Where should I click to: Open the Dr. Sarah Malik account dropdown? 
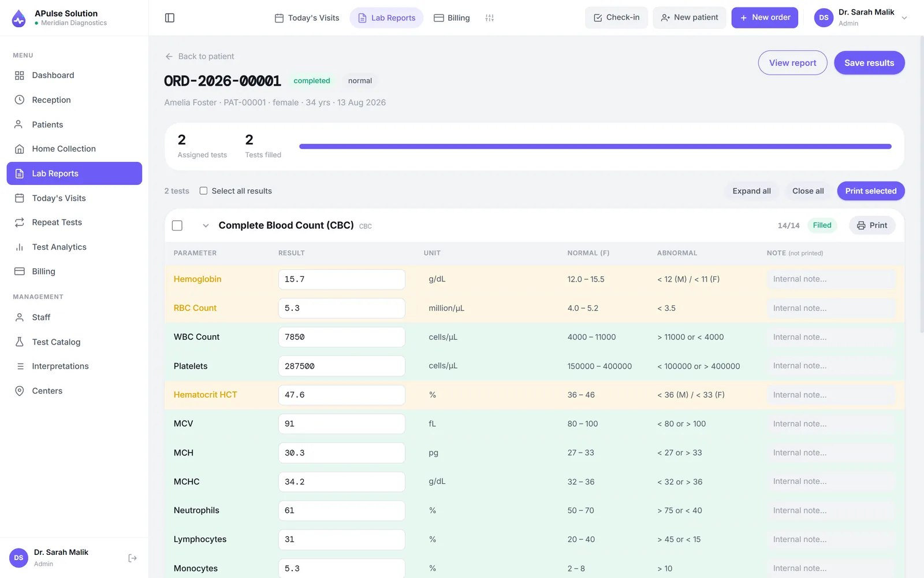(x=904, y=18)
